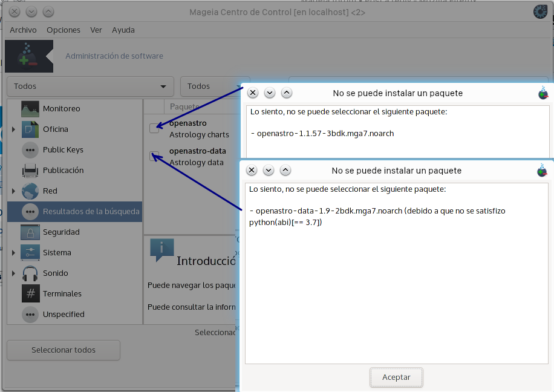The image size is (554, 392).
Task: Click the openastro package name
Action: point(188,123)
